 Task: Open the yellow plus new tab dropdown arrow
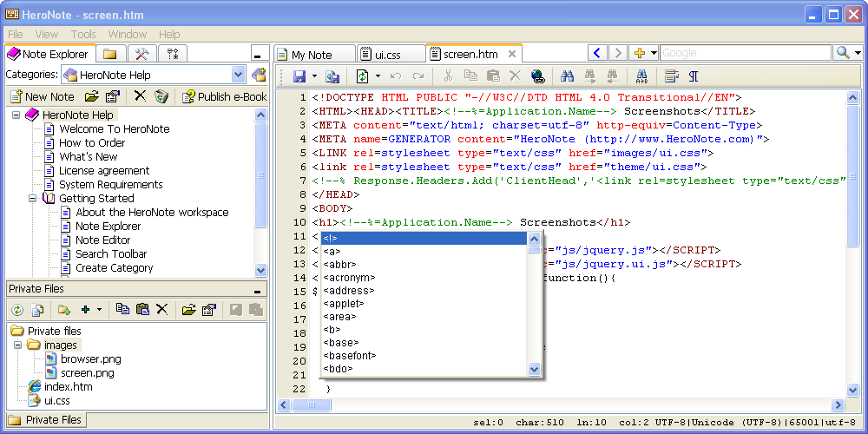pyautogui.click(x=654, y=53)
